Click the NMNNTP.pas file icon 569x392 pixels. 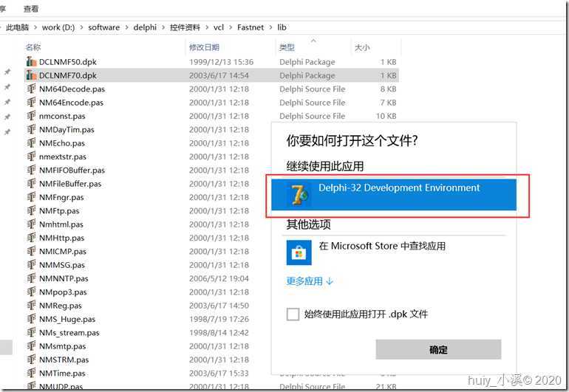pos(32,278)
